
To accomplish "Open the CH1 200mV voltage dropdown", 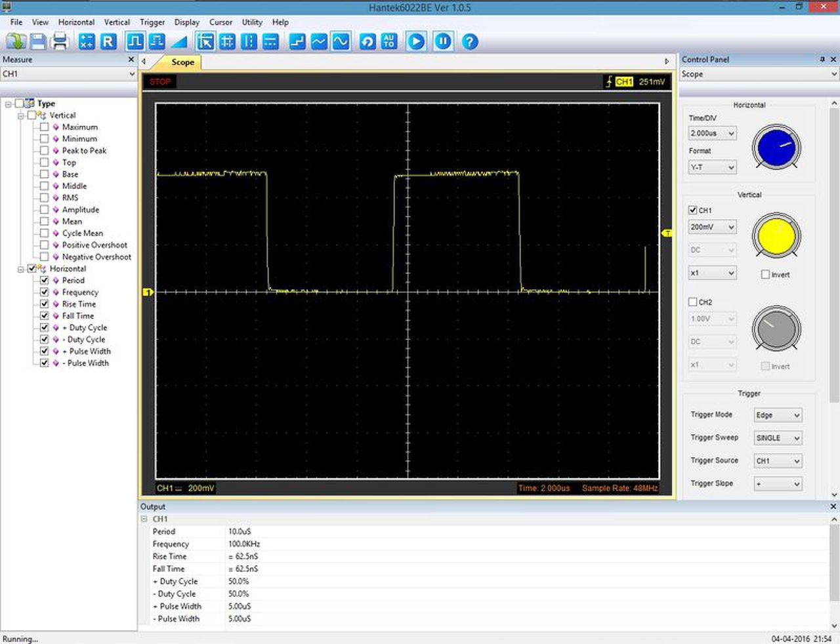I will pos(712,227).
